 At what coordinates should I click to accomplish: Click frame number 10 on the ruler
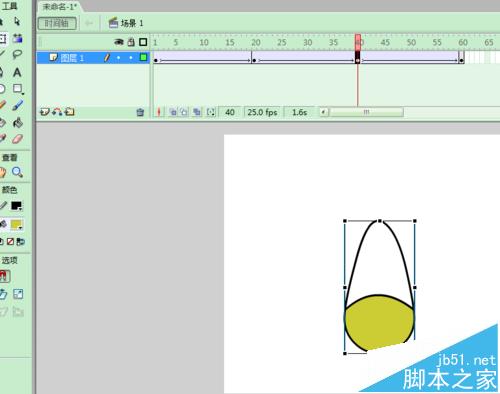(204, 42)
